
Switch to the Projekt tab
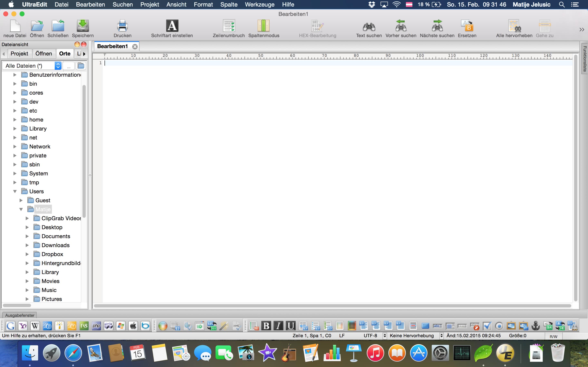pyautogui.click(x=19, y=54)
